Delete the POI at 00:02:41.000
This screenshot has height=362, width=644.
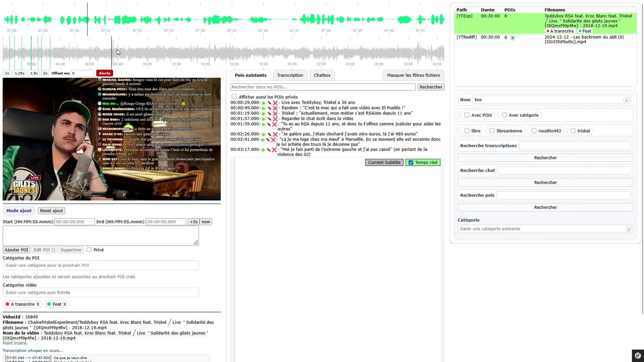point(273,140)
